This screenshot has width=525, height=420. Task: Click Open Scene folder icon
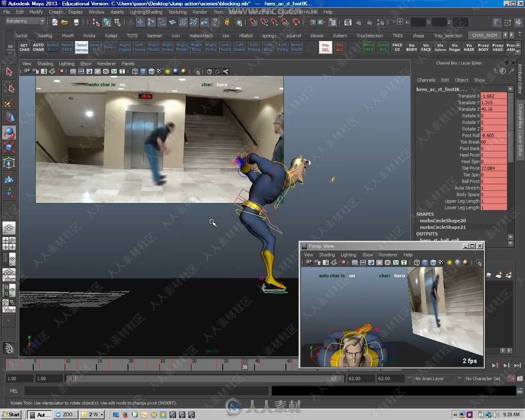[65, 22]
